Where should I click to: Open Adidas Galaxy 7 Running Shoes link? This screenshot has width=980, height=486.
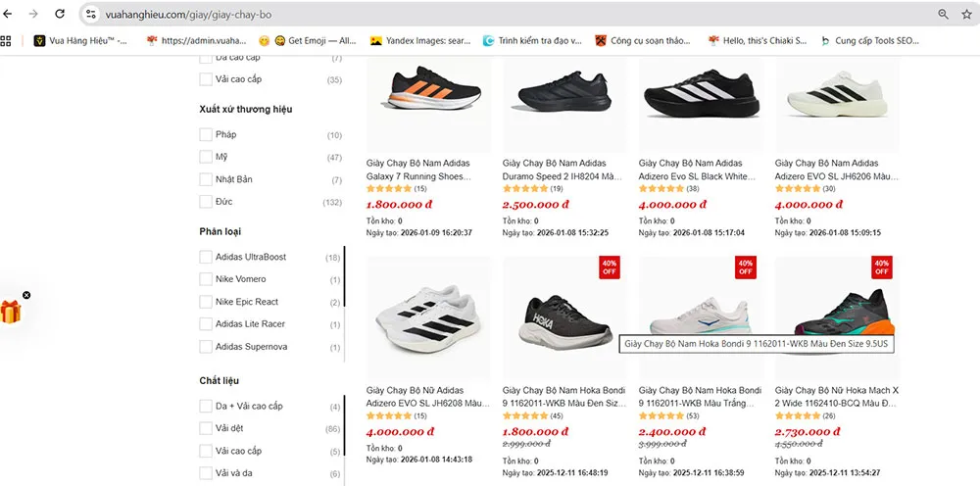coord(418,170)
